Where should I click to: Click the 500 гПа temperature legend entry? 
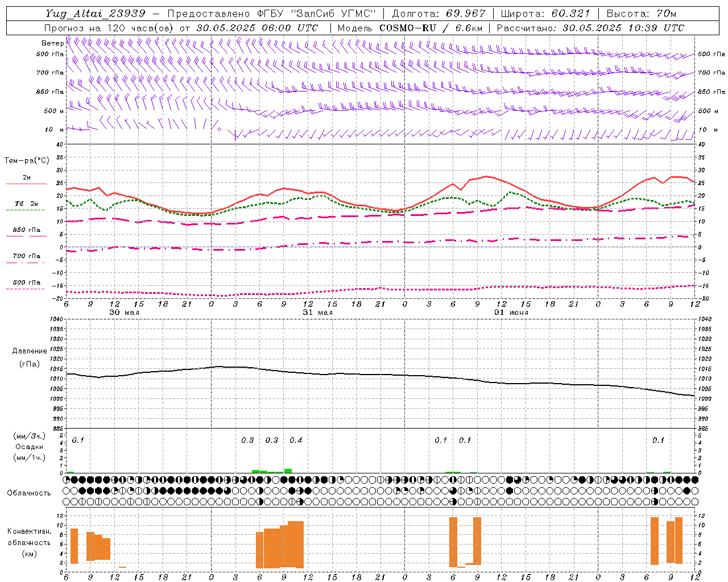(26, 282)
